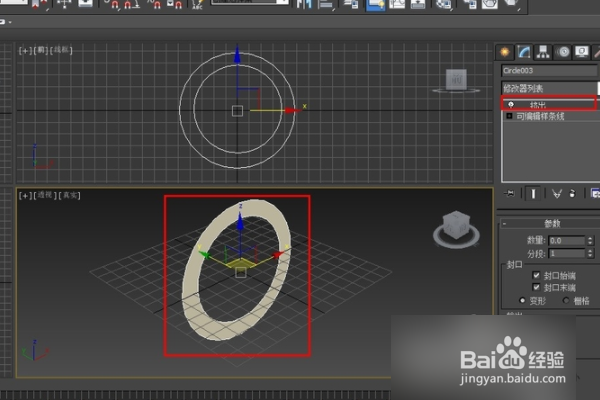Click the Render Production teapot icon
The width and height of the screenshot is (600, 400).
pyautogui.click(x=511, y=3)
